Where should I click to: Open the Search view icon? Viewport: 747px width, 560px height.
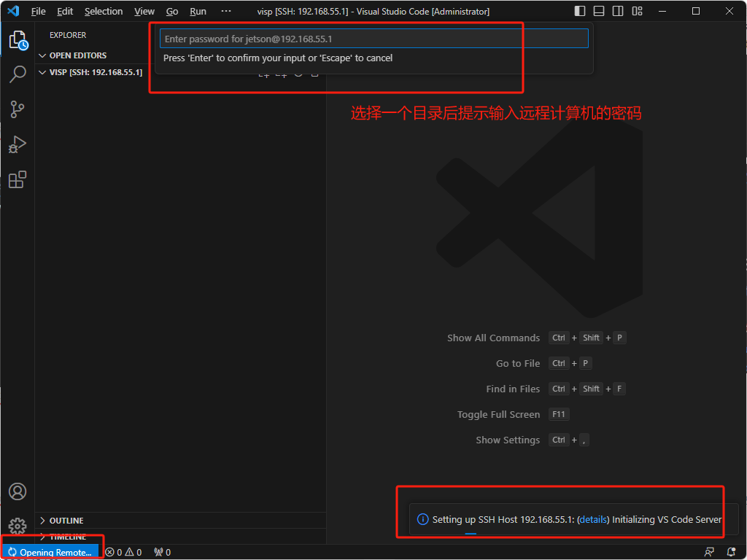pos(18,74)
